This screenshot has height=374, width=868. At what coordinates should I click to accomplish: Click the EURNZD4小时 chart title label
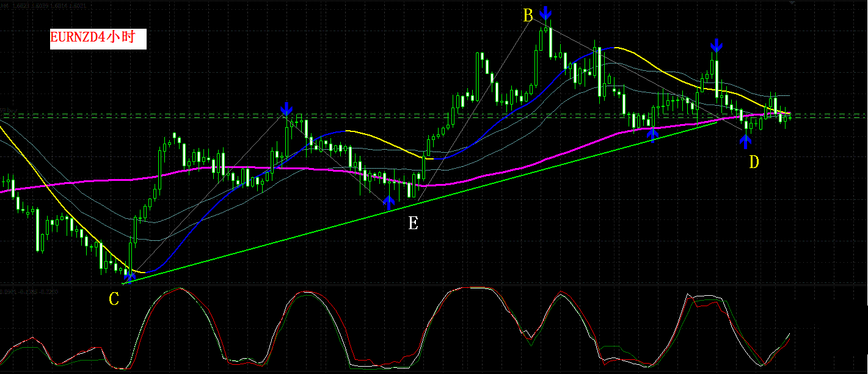click(x=98, y=38)
